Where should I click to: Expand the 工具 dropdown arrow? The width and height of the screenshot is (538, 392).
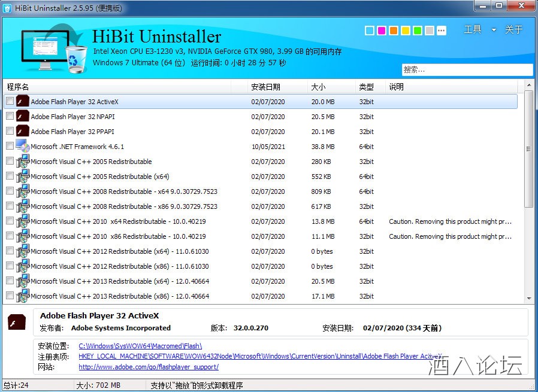tap(494, 30)
